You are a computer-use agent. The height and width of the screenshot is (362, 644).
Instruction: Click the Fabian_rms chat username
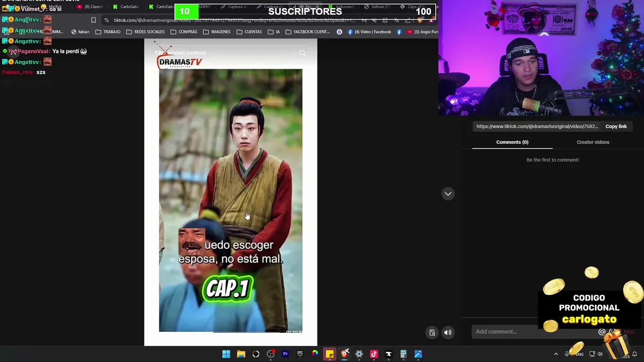(17, 72)
